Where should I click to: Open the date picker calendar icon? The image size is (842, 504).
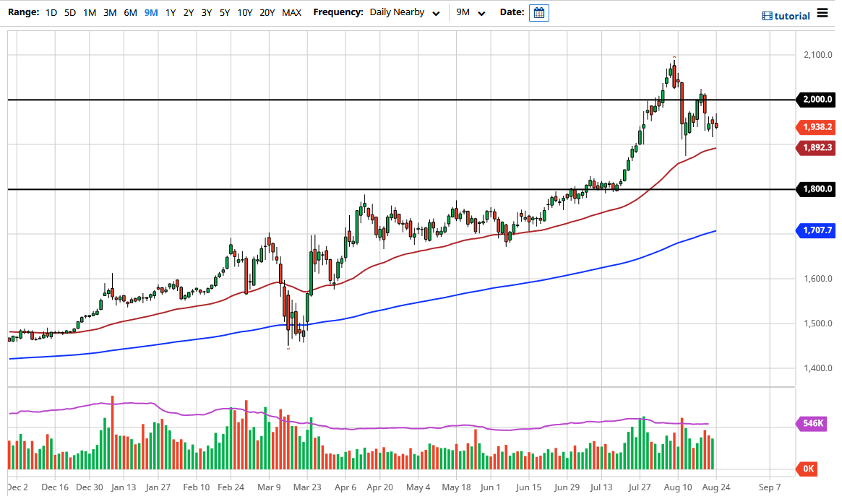(x=538, y=12)
